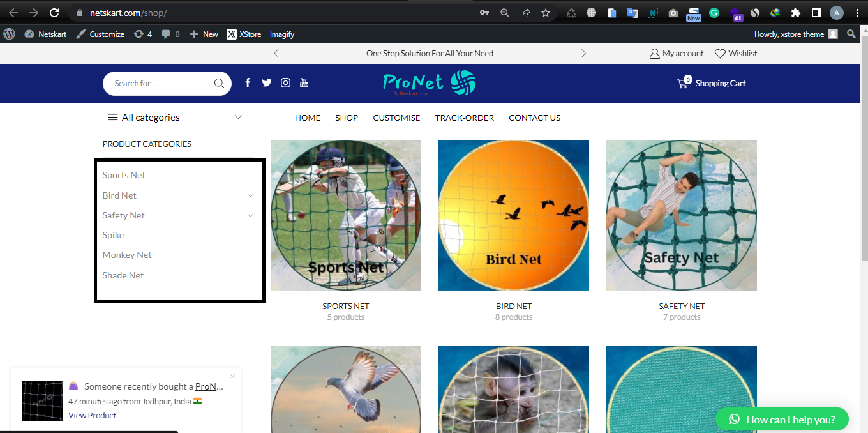The width and height of the screenshot is (868, 433).
Task: Click the WordPress logo in admin bar
Action: click(x=9, y=34)
